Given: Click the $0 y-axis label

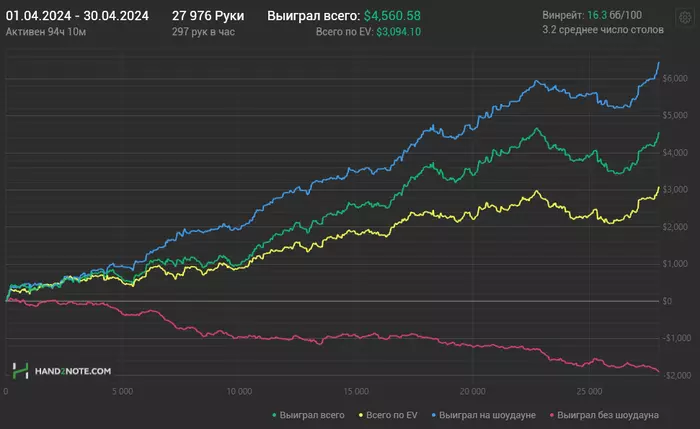Looking at the screenshot, I should click(667, 301).
